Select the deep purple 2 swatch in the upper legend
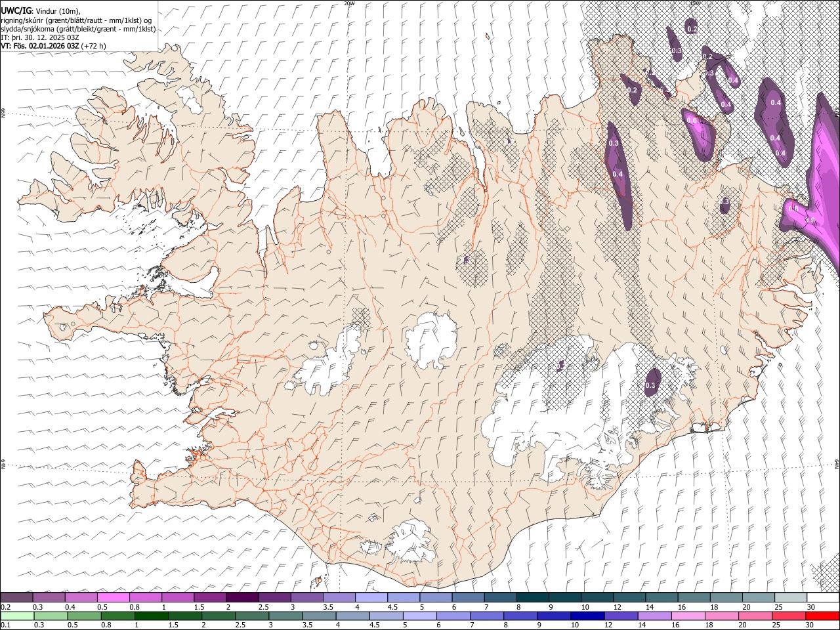 [242, 598]
